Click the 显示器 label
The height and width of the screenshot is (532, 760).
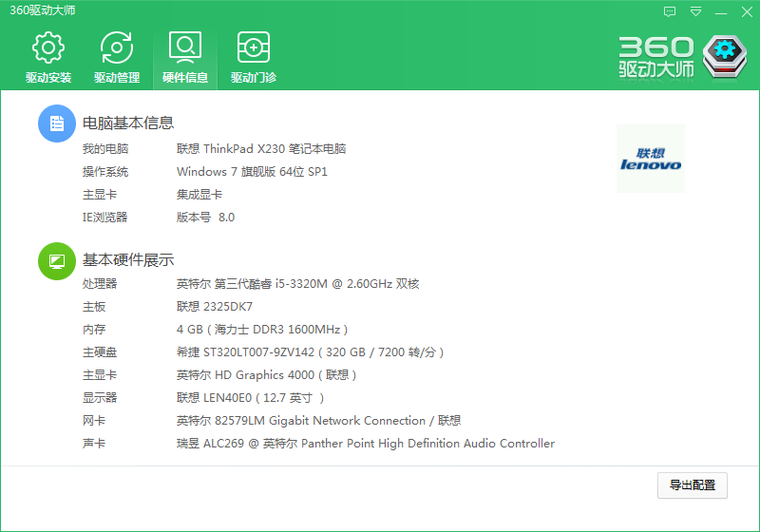(100, 398)
